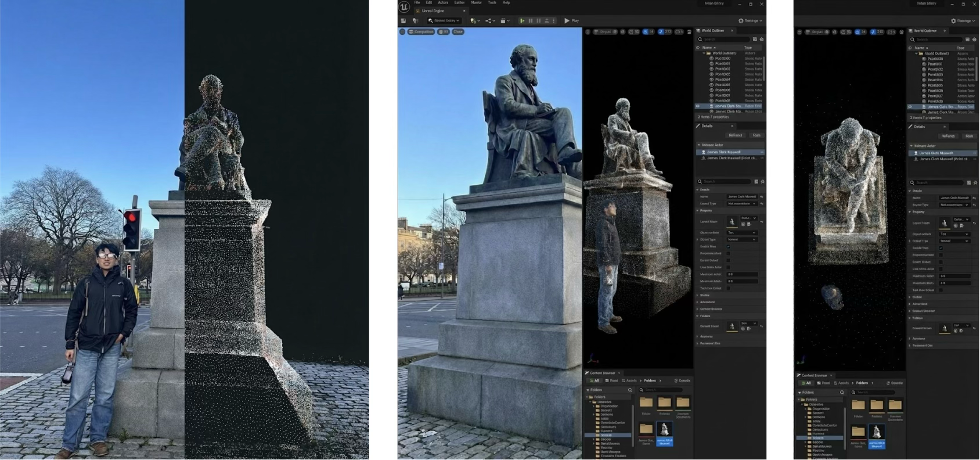
Task: Click the Unreal Engine logo icon
Action: [404, 7]
